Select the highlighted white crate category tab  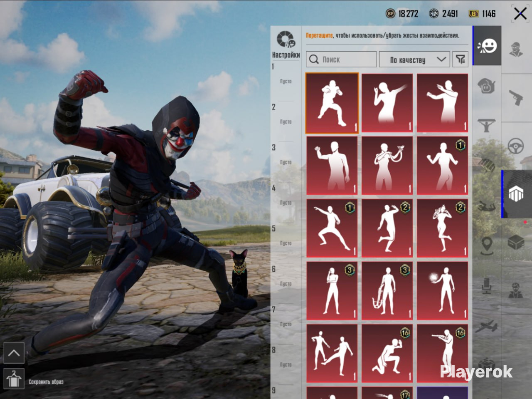click(516, 194)
